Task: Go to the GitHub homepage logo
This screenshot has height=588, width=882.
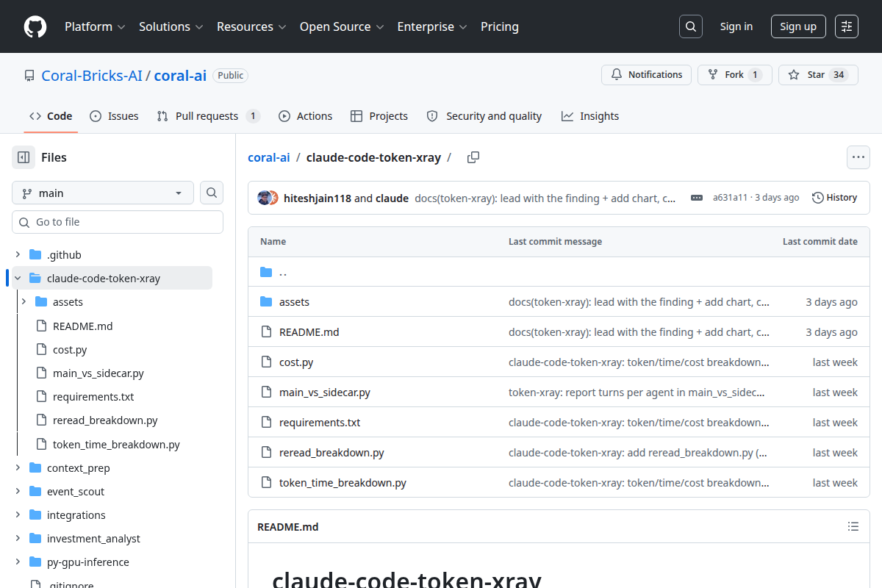Action: [35, 26]
